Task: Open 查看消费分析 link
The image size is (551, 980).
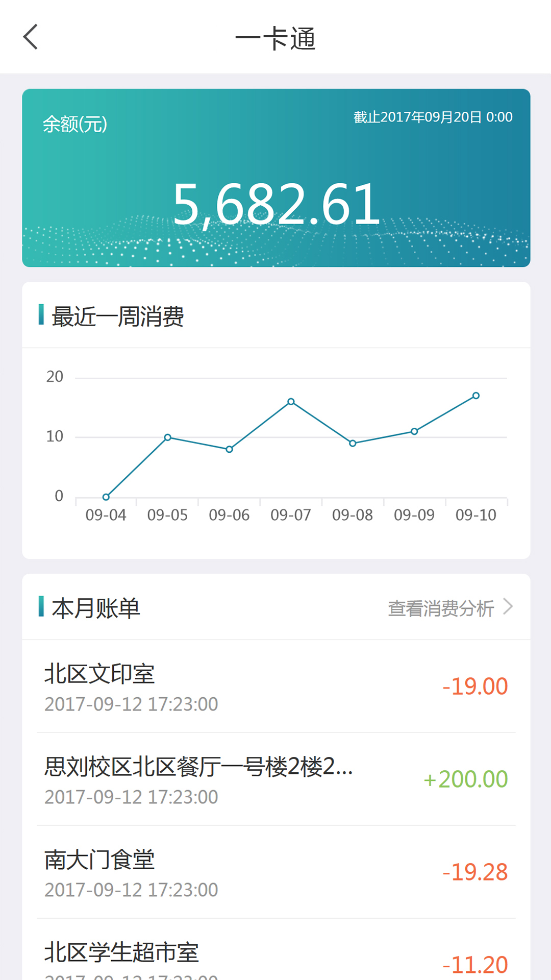Action: click(x=441, y=608)
